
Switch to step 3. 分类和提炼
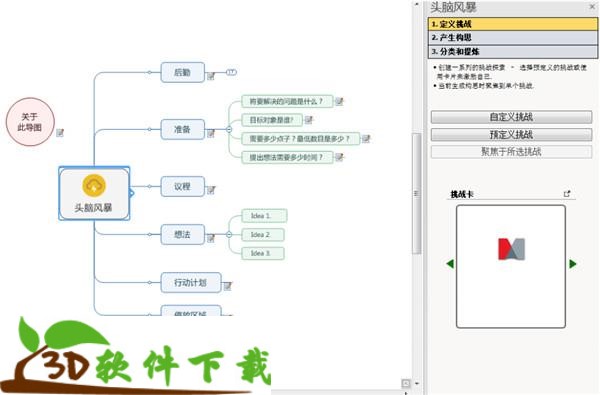click(x=513, y=51)
